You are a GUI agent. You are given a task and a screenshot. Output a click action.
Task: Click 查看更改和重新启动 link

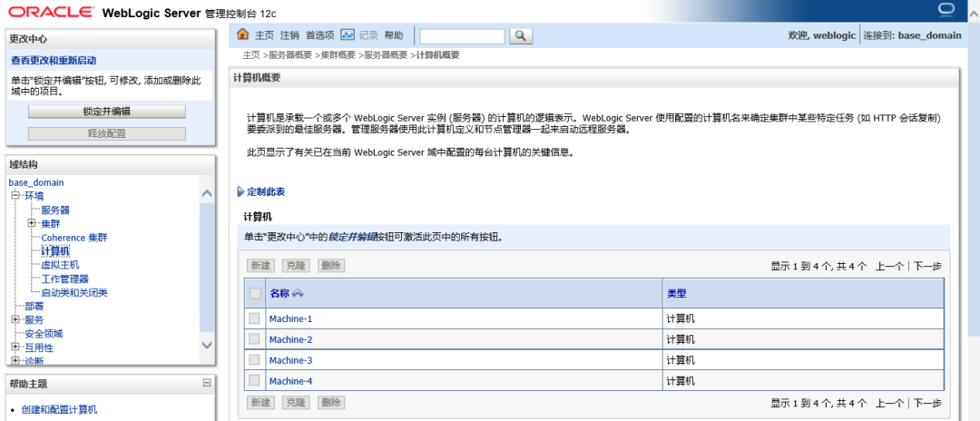coord(54,61)
